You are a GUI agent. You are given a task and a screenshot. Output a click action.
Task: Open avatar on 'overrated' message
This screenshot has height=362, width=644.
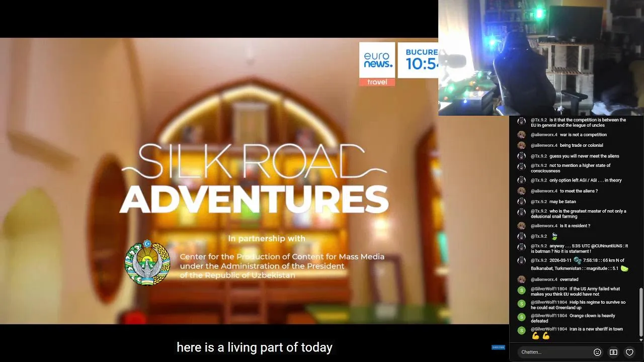pyautogui.click(x=521, y=280)
